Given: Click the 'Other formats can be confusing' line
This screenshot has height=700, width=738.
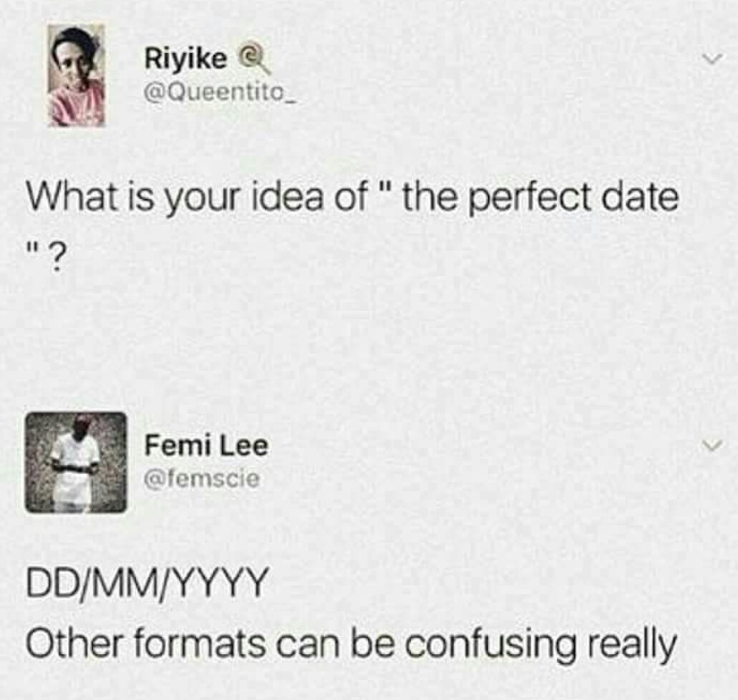Looking at the screenshot, I should click(351, 645).
